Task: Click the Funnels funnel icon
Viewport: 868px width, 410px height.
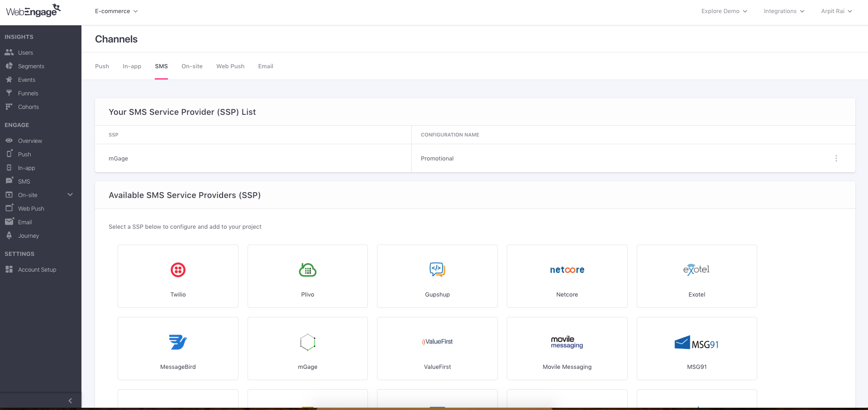Action: [x=9, y=93]
